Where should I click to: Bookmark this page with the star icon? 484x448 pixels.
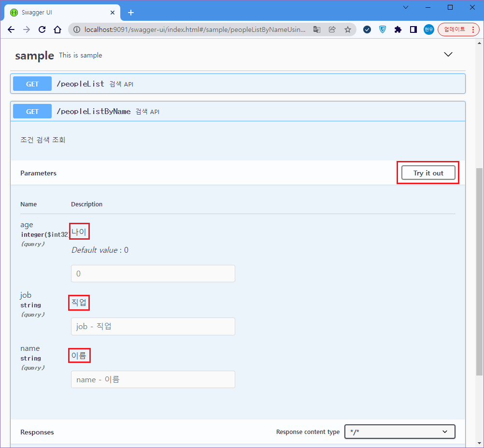coord(348,29)
